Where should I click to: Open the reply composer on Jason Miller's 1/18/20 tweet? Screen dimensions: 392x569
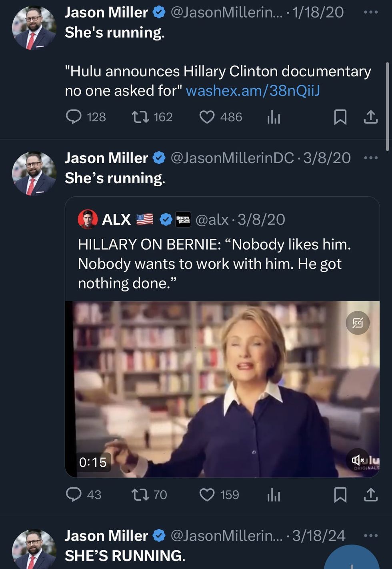[x=74, y=117]
